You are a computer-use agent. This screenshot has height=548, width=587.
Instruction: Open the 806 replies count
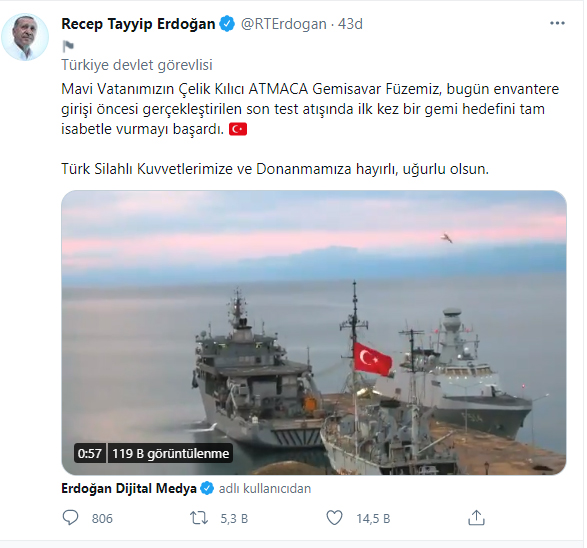coord(102,518)
